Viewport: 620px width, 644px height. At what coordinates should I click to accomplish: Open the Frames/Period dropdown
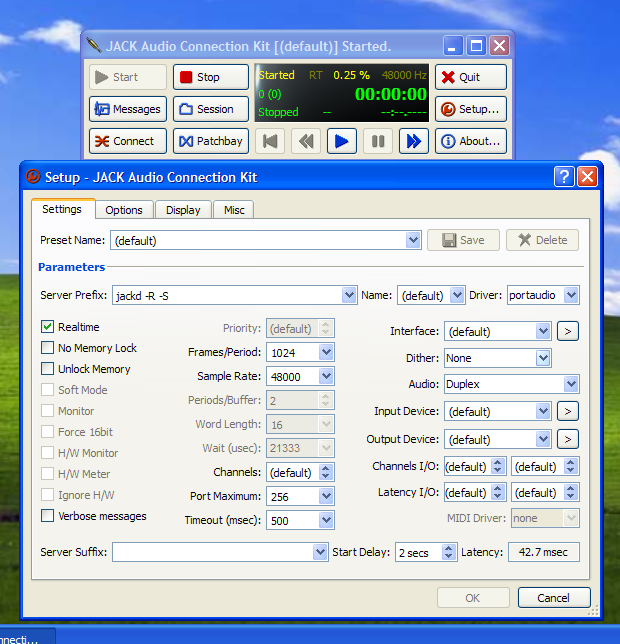tap(326, 352)
